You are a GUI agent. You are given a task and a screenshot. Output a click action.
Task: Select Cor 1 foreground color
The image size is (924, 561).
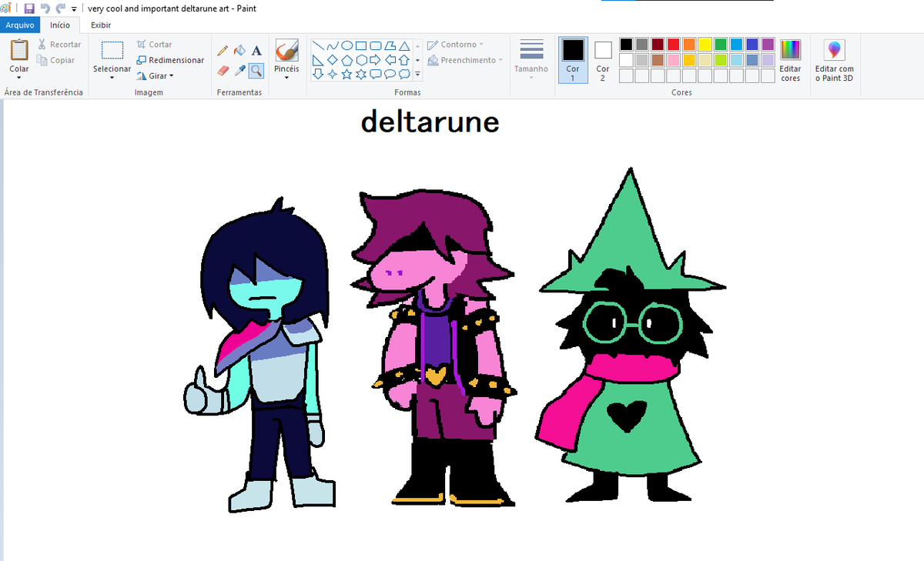click(x=573, y=60)
